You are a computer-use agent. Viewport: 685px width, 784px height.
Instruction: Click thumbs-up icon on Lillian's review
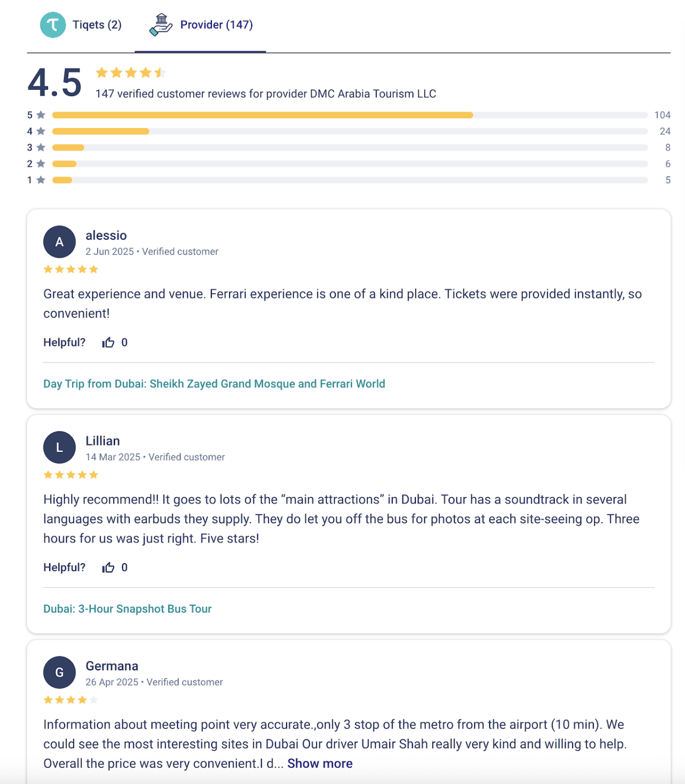pos(108,567)
